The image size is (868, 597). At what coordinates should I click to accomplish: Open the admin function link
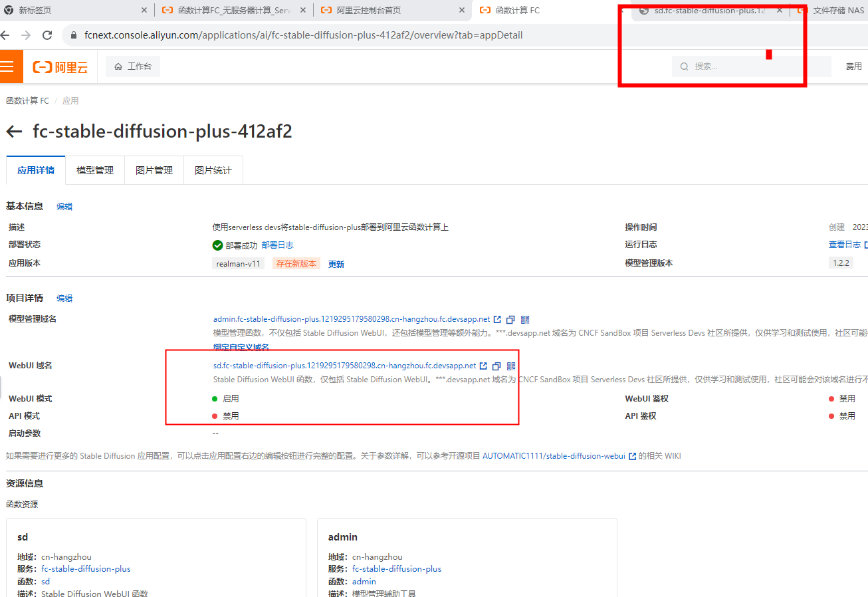click(x=364, y=582)
